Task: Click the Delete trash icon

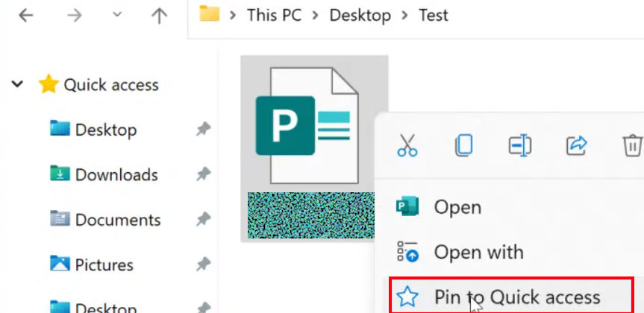Action: (x=631, y=145)
